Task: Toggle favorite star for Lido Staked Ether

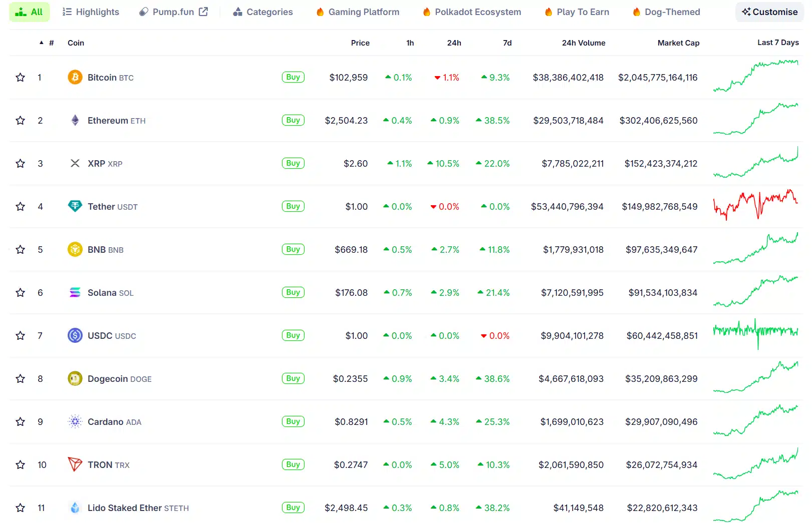Action: click(20, 507)
